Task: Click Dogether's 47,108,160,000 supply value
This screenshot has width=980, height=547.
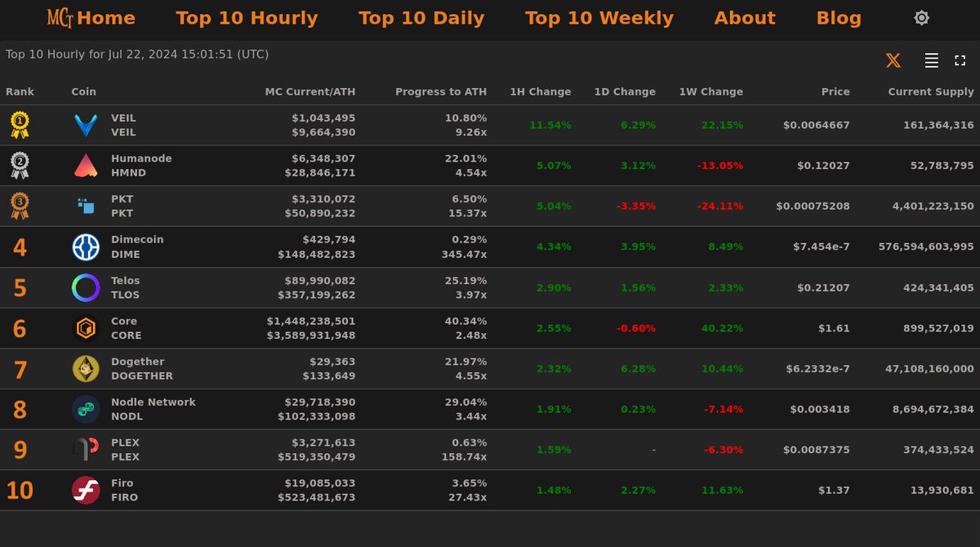Action: click(929, 369)
